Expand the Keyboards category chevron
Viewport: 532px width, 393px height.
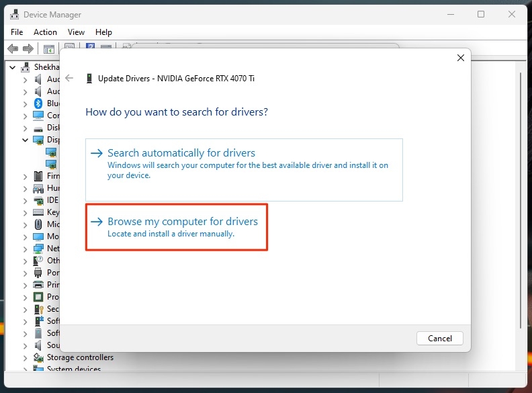pos(25,212)
